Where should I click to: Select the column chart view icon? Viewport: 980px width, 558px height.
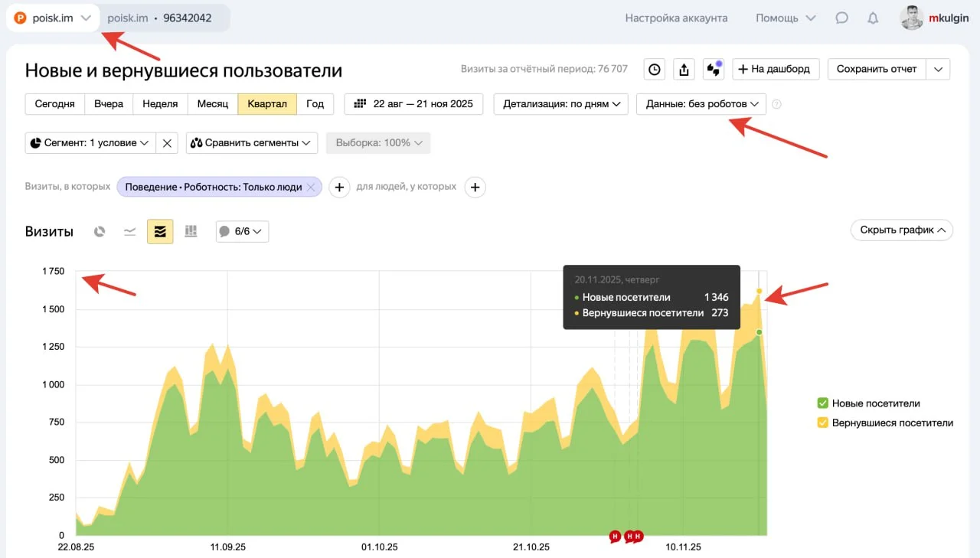pos(191,231)
